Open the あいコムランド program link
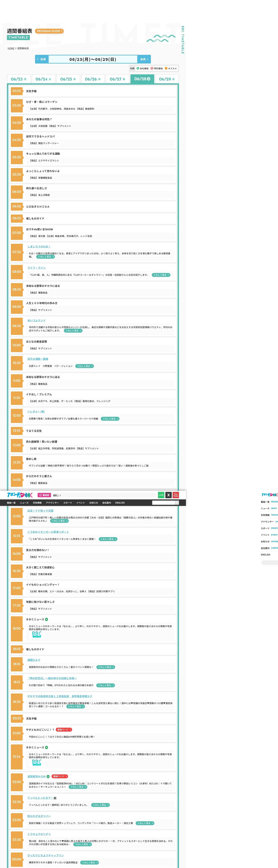278x868 pixels. pyautogui.click(x=36, y=320)
